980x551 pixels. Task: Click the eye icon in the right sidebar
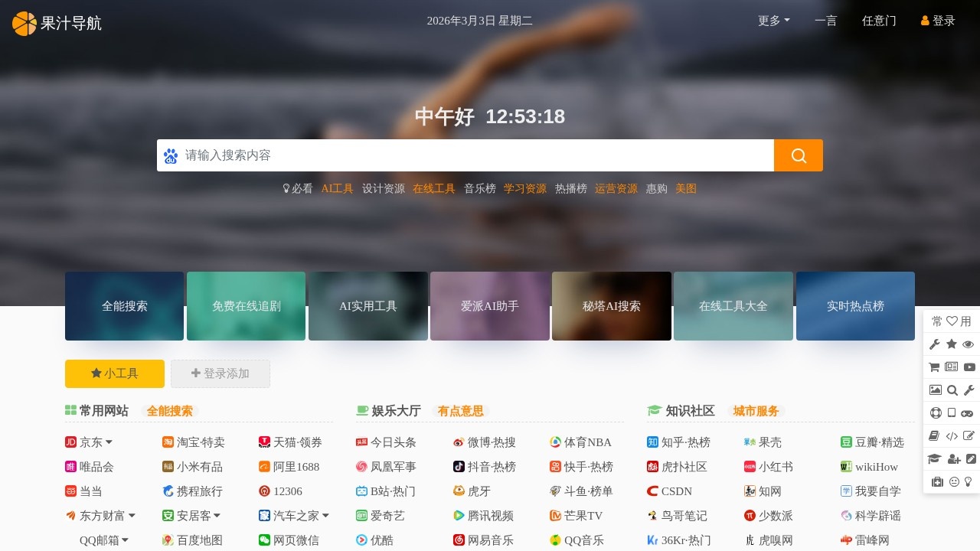969,344
